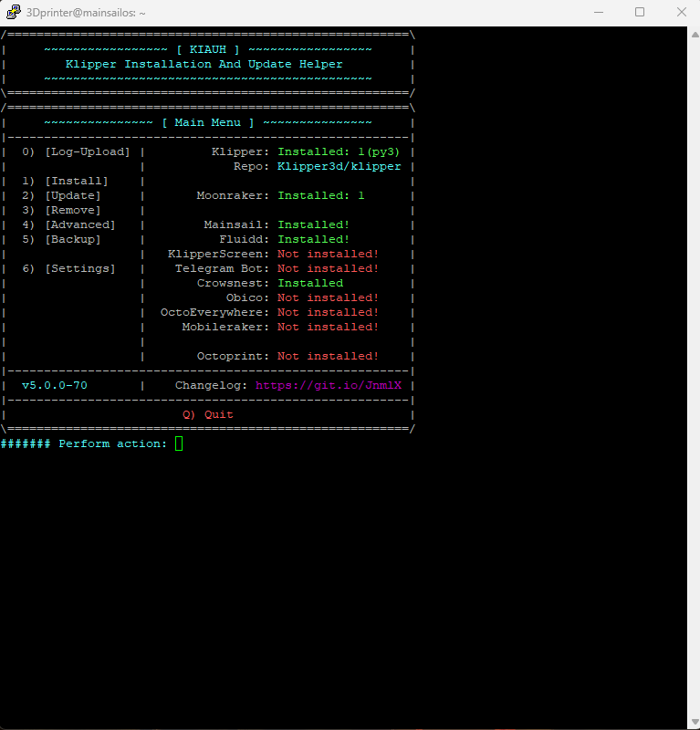Click the 'OctoEverywhere:' label
700x730 pixels.
pos(214,312)
